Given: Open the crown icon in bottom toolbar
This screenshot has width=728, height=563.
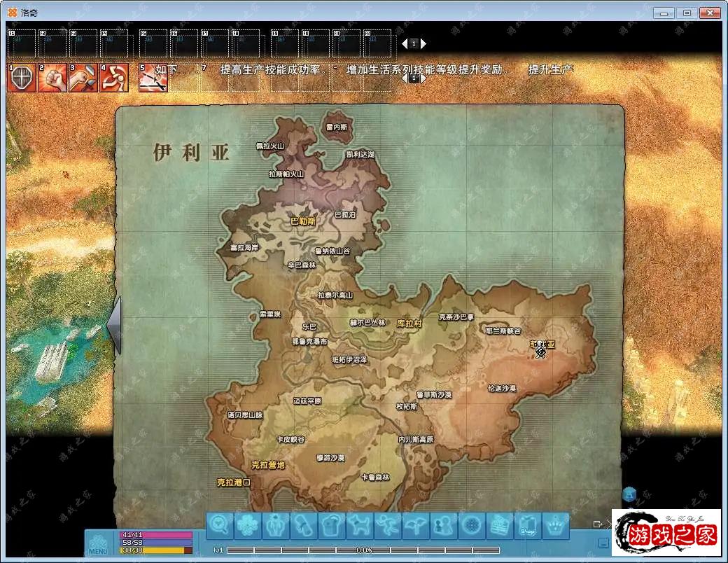Looking at the screenshot, I should coord(556,525).
